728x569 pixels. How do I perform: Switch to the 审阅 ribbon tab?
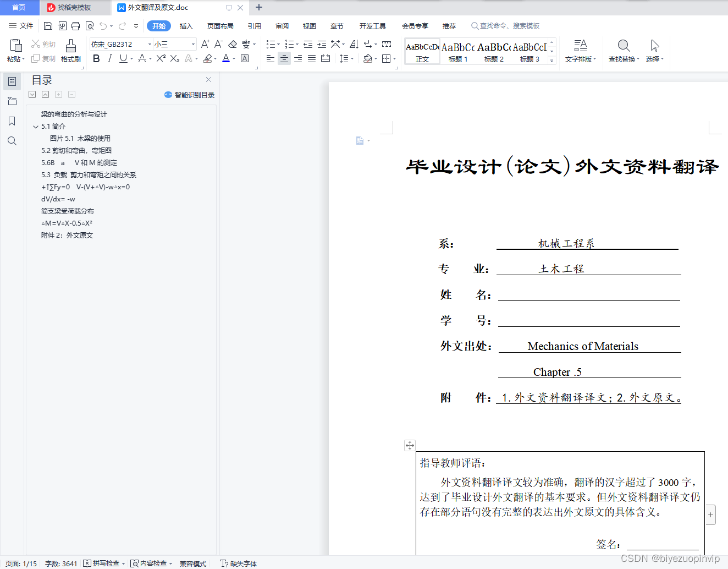282,26
